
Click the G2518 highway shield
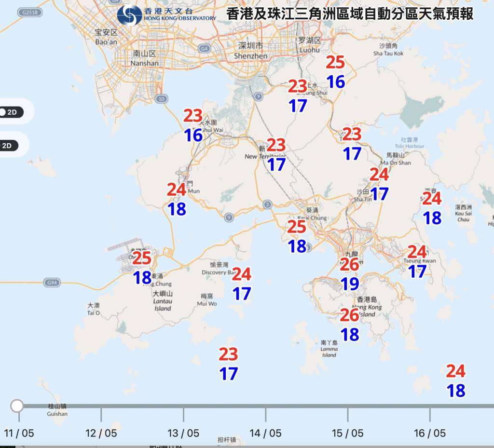pyautogui.click(x=30, y=13)
